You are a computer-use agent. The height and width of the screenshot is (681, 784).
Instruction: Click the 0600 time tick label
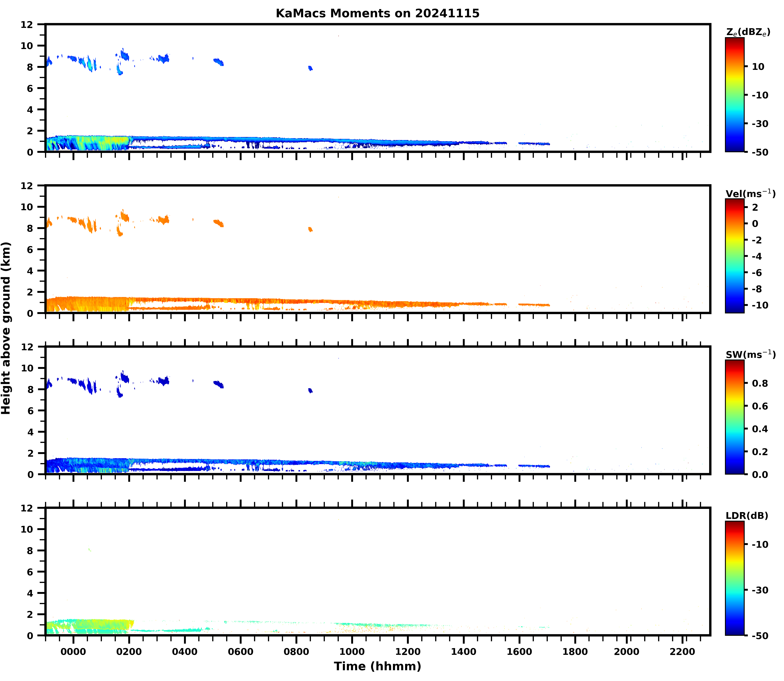tap(240, 652)
